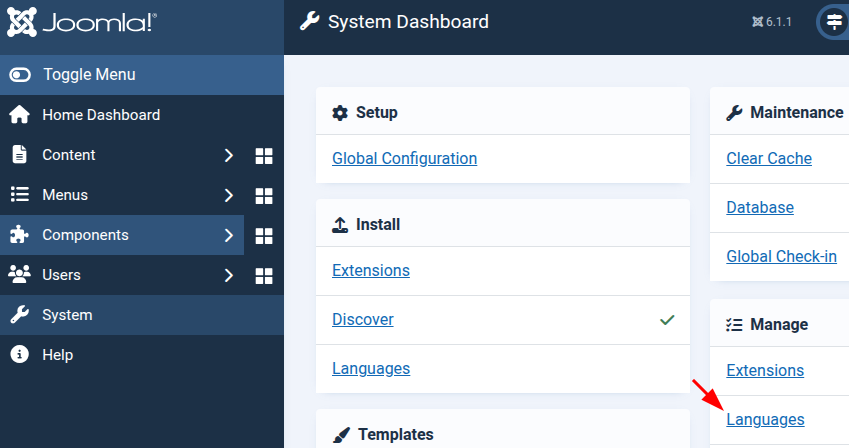
Task: Open the Clear Cache link
Action: click(x=769, y=158)
